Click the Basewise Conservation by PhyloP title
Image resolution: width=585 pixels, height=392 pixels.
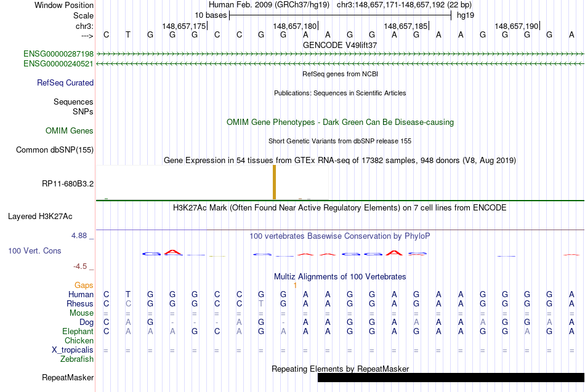(340, 236)
